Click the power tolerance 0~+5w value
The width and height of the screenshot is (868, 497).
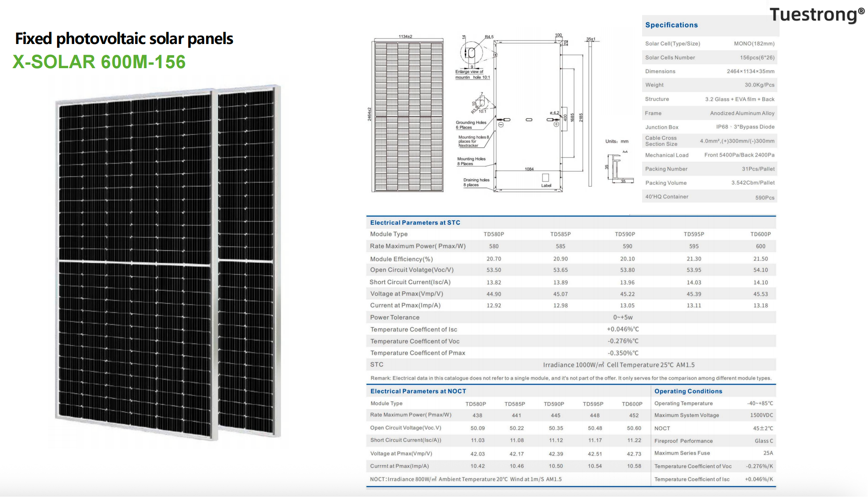click(x=623, y=317)
